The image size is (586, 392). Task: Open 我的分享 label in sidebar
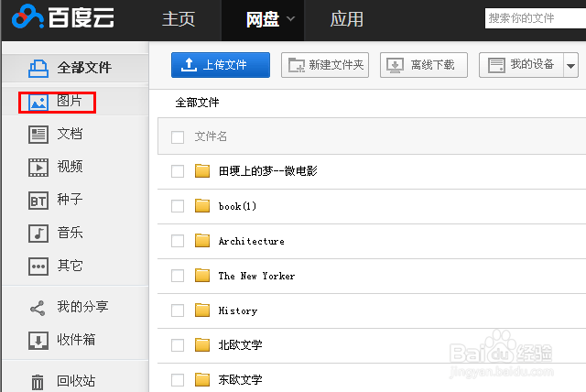click(x=83, y=307)
